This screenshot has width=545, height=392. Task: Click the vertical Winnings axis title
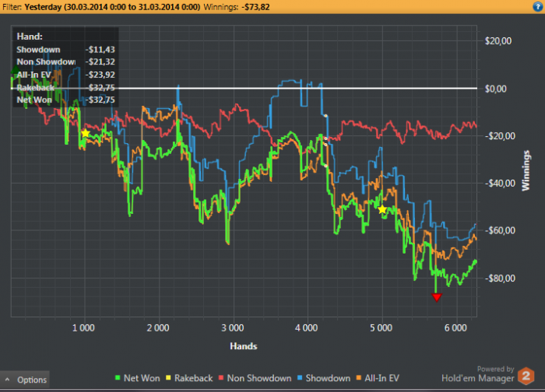click(x=526, y=170)
